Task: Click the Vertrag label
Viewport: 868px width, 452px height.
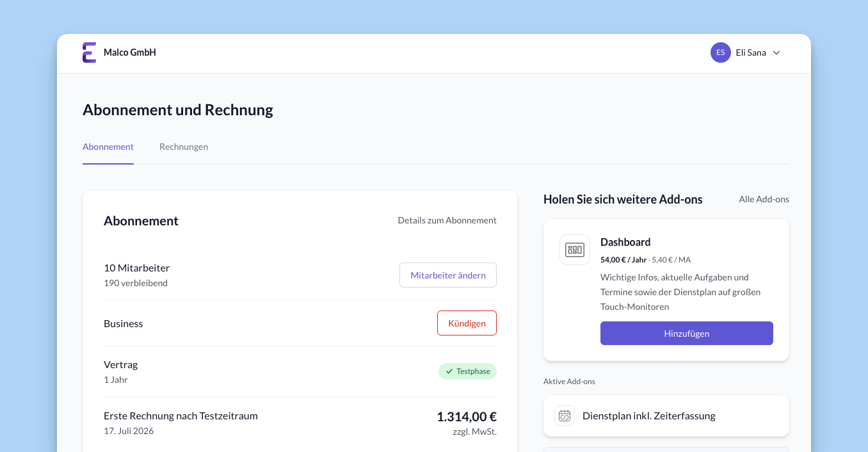Action: (121, 364)
